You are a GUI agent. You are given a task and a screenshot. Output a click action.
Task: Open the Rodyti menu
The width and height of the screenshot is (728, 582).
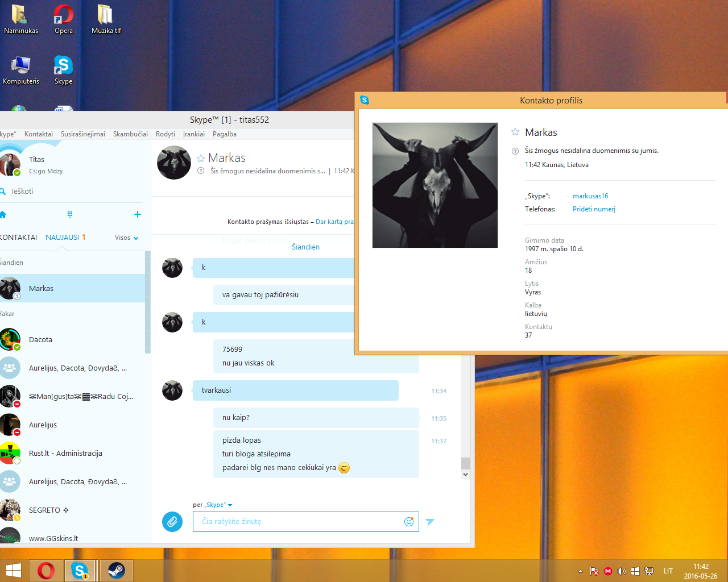tap(166, 134)
